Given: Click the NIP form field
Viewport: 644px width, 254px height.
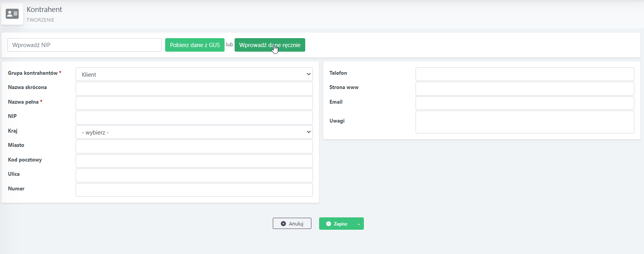Looking at the screenshot, I should [194, 118].
